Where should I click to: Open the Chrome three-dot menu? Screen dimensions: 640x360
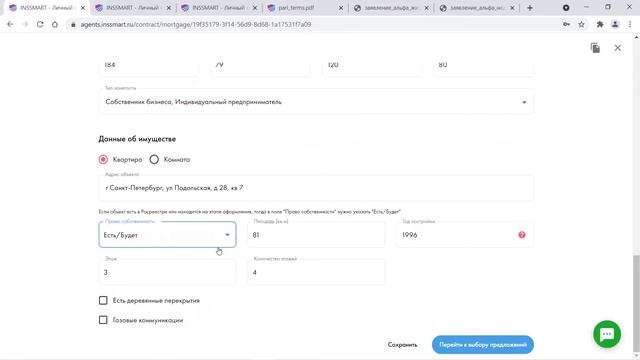(x=630, y=24)
